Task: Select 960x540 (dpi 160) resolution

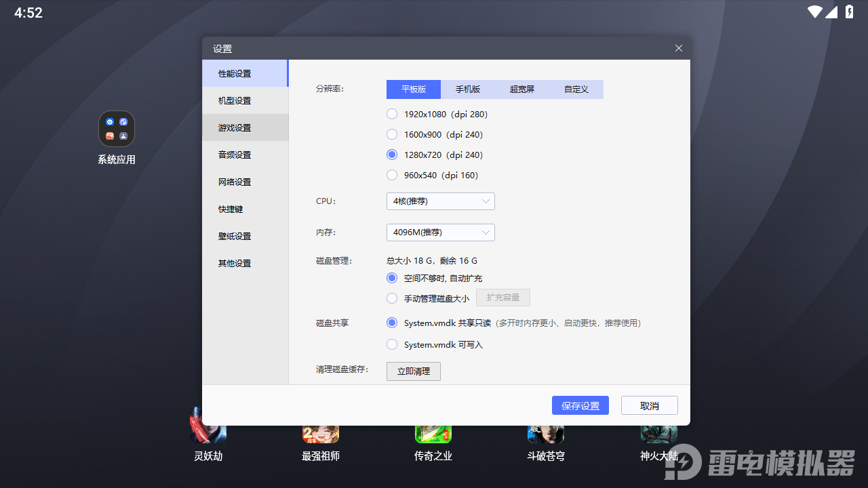Action: 392,175
